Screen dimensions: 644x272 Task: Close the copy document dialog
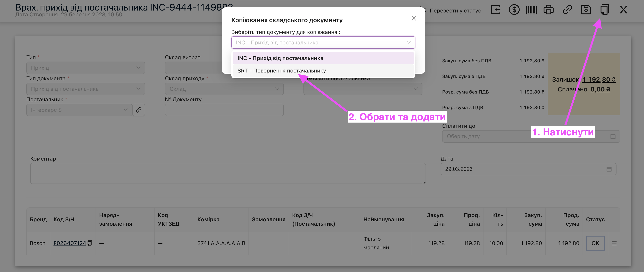coord(414,18)
